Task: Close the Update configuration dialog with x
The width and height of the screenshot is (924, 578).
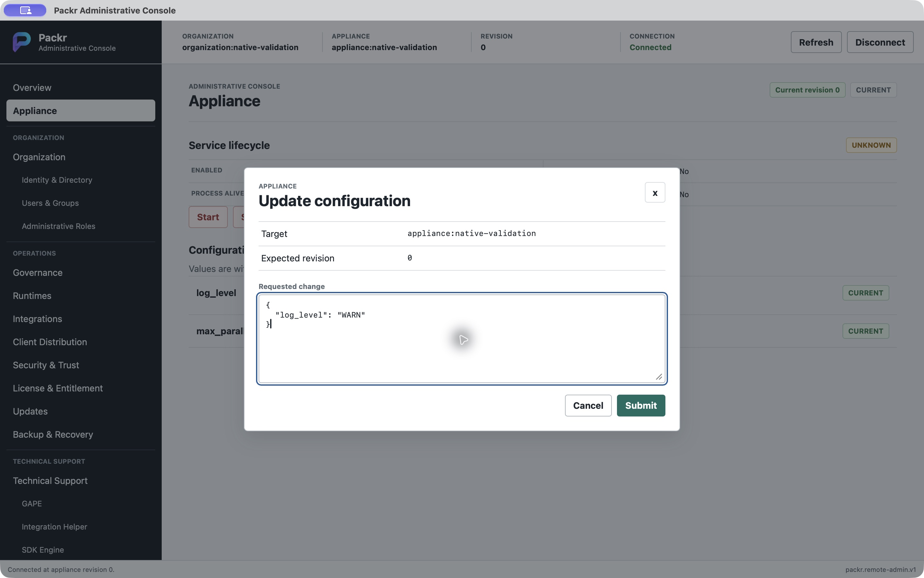Action: [x=655, y=193]
